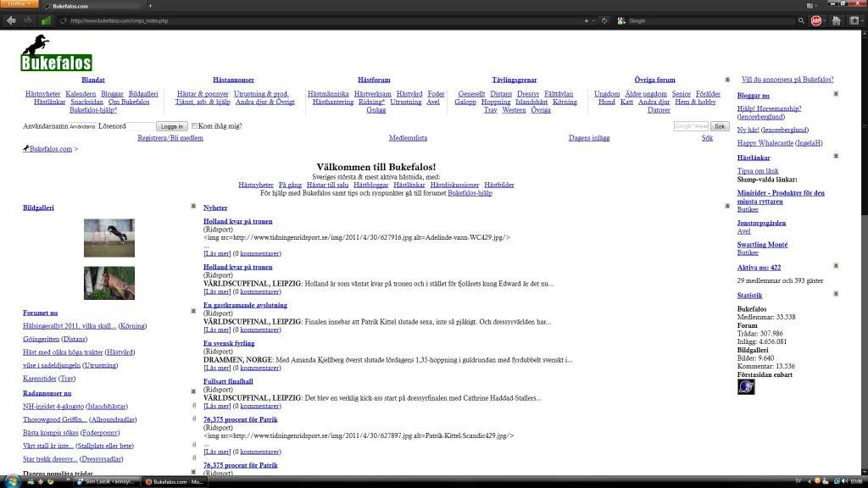This screenshot has height=488, width=868.
Task: Open Vill du annonsera på Bukefalos link
Action: click(787, 79)
